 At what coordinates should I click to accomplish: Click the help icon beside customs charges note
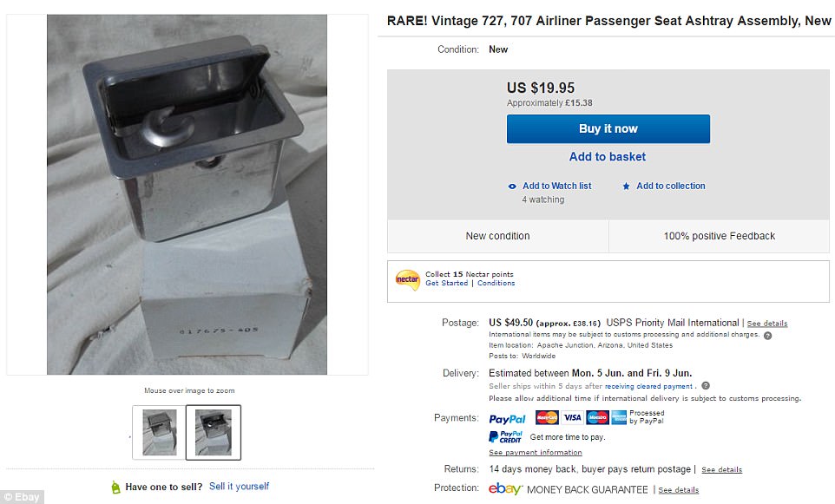767,335
